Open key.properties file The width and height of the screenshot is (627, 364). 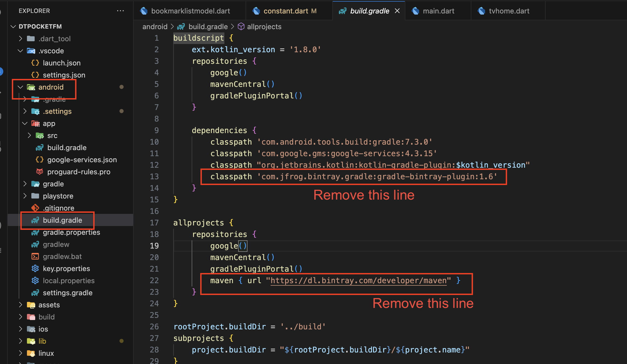point(66,269)
